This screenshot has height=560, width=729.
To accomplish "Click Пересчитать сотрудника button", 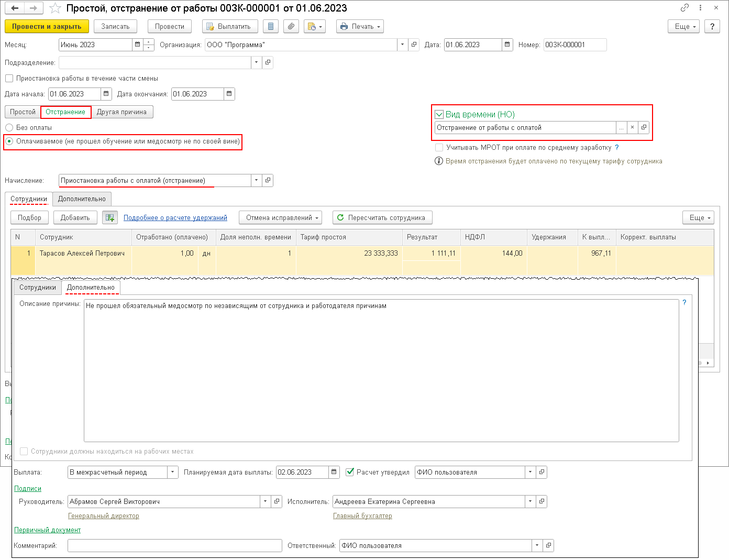I will coord(382,217).
